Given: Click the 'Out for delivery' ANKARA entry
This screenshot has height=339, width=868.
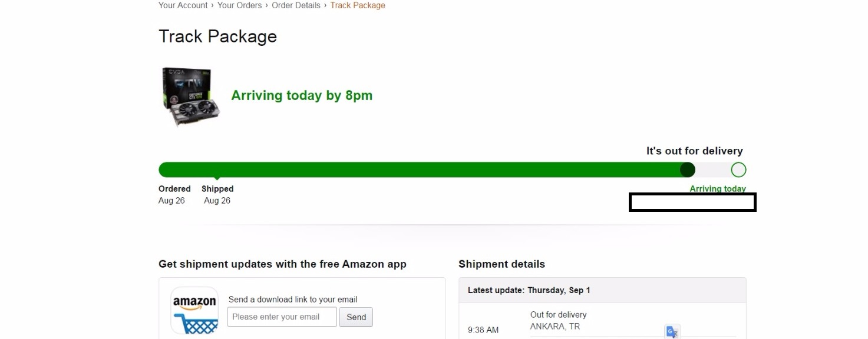Looking at the screenshot, I should (558, 321).
